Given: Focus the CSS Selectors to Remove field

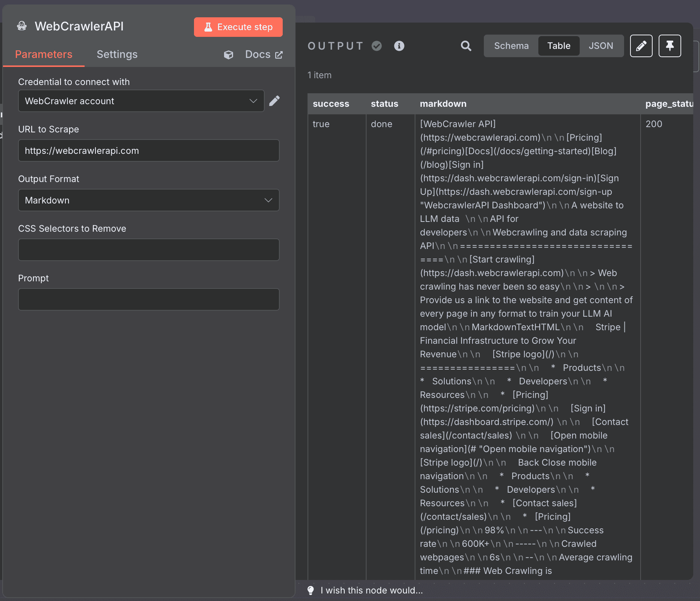Looking at the screenshot, I should point(148,250).
